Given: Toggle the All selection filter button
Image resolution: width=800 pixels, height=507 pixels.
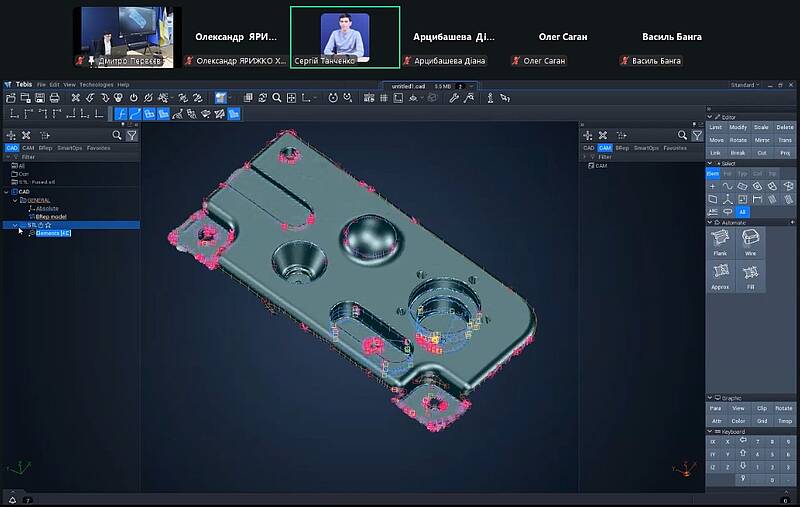Looking at the screenshot, I should (742, 211).
